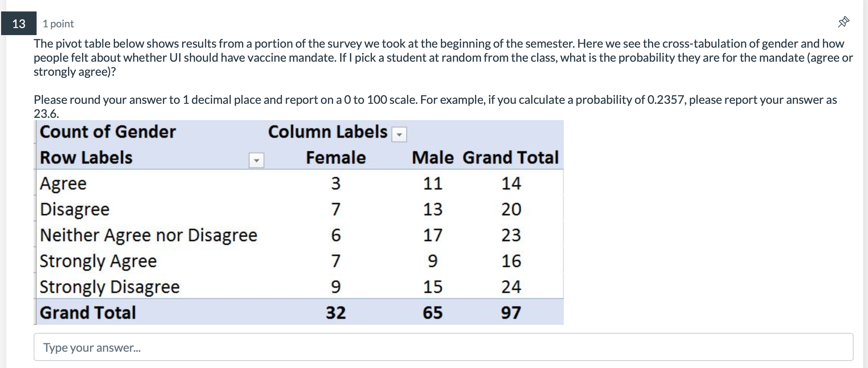This screenshot has width=868, height=368.
Task: Select the Agree row label
Action: tap(63, 183)
